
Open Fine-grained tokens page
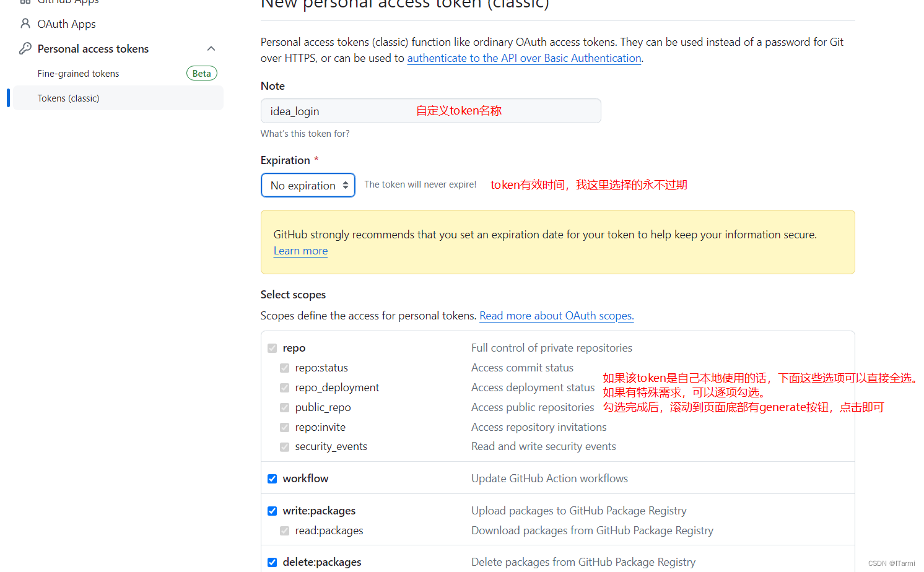(78, 74)
